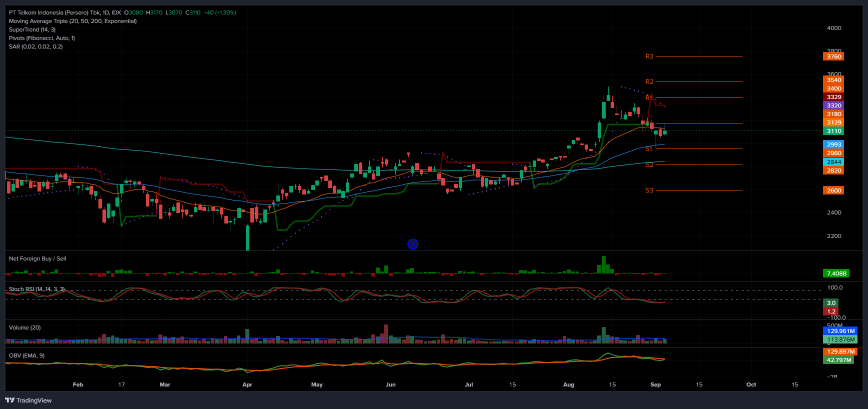Click the R3 pivot label

[649, 56]
